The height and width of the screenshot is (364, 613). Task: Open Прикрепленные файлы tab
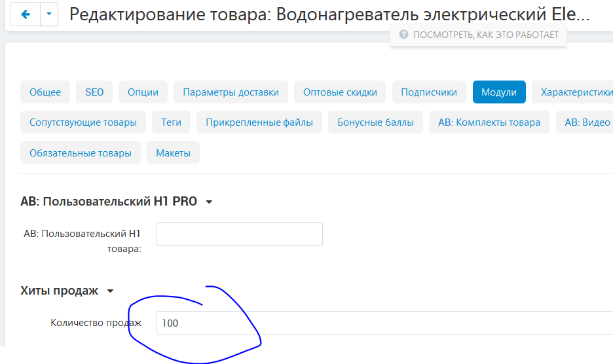coord(259,122)
